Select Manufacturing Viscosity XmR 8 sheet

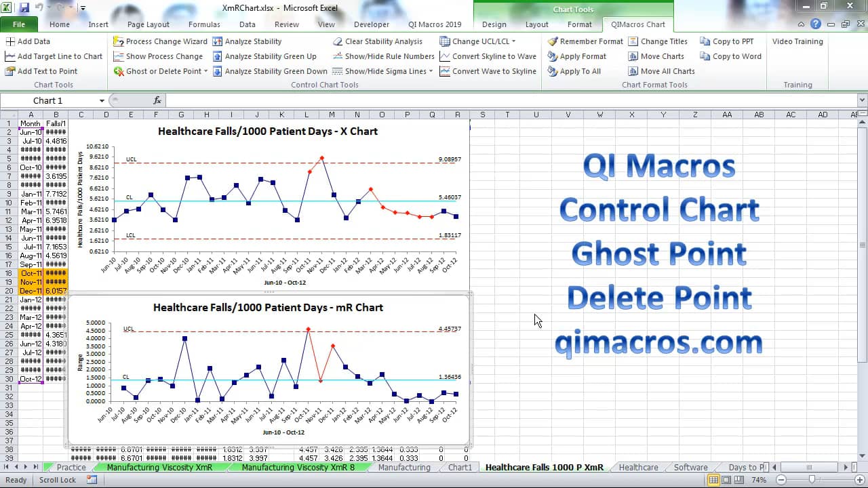298,468
